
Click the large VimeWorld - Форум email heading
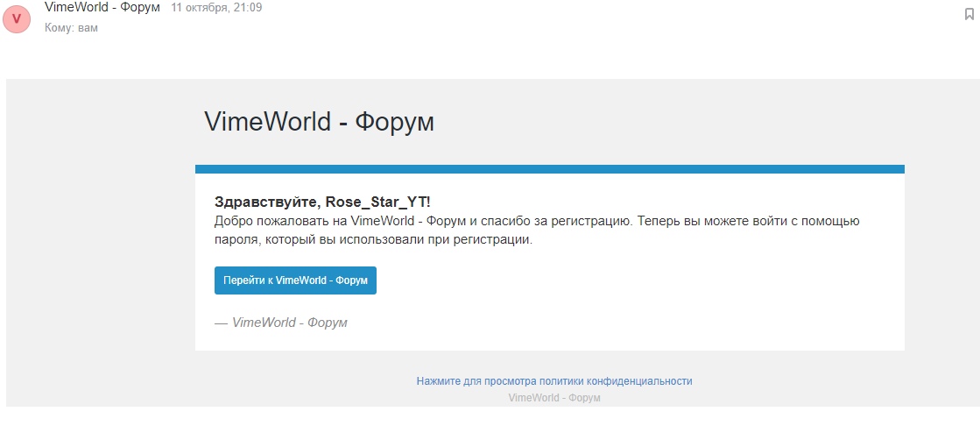tap(319, 122)
